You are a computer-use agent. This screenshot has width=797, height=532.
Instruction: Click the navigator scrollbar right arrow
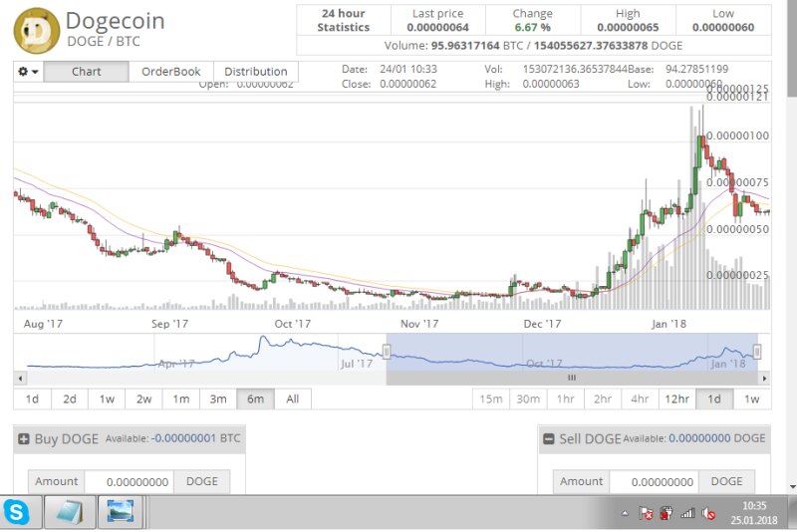click(764, 379)
